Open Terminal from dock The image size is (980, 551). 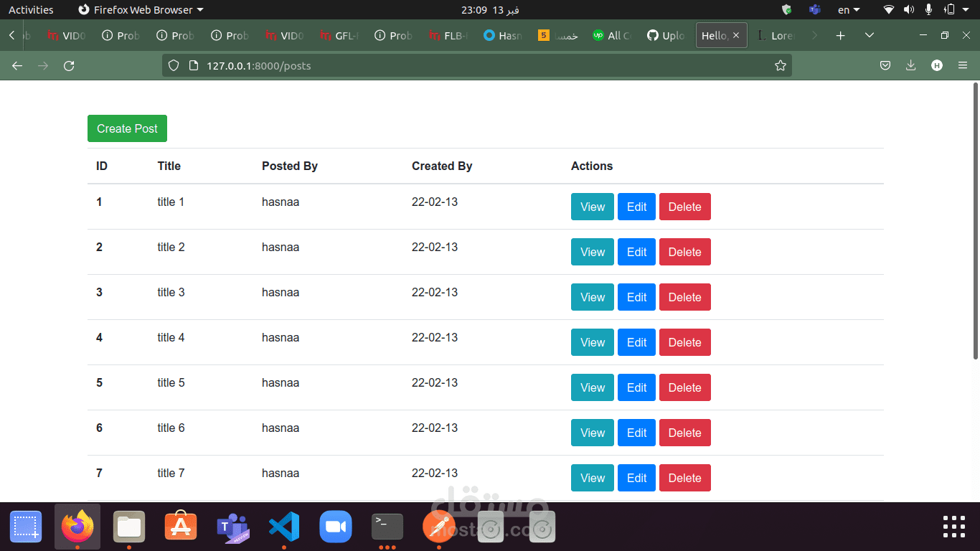pos(387,527)
